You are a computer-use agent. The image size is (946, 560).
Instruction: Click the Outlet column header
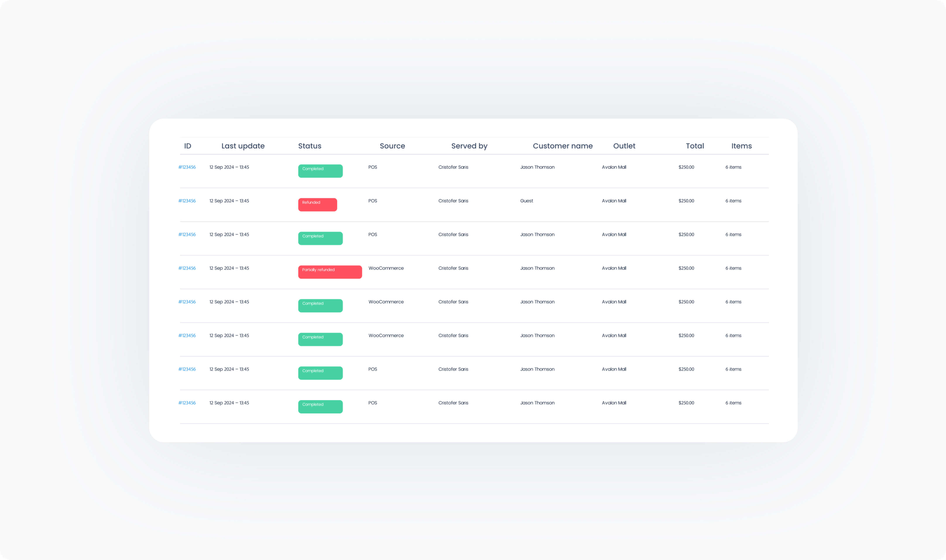pos(624,146)
